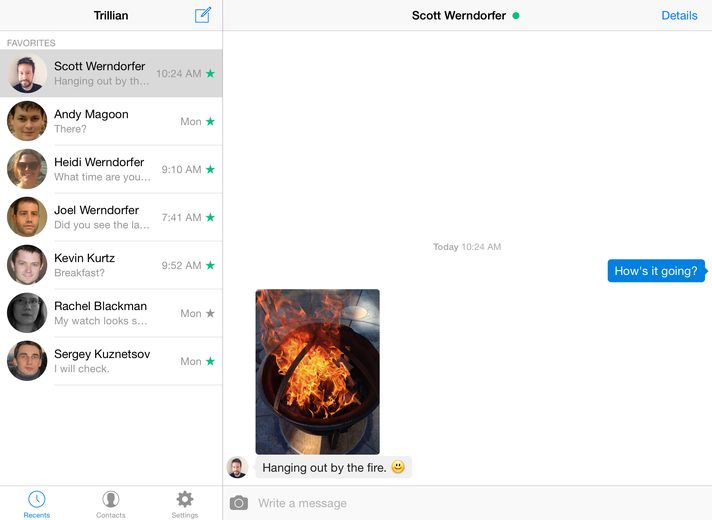Click the Trillian title in the sidebar header
The width and height of the screenshot is (712, 520).
(x=111, y=15)
